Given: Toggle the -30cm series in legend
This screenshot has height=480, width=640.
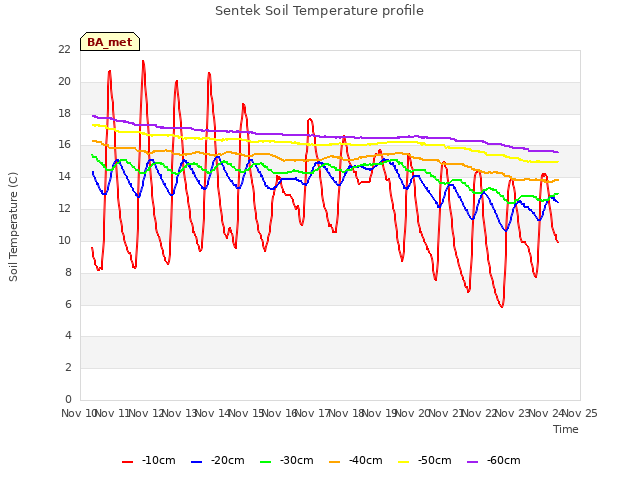Looking at the screenshot, I should point(287,461).
